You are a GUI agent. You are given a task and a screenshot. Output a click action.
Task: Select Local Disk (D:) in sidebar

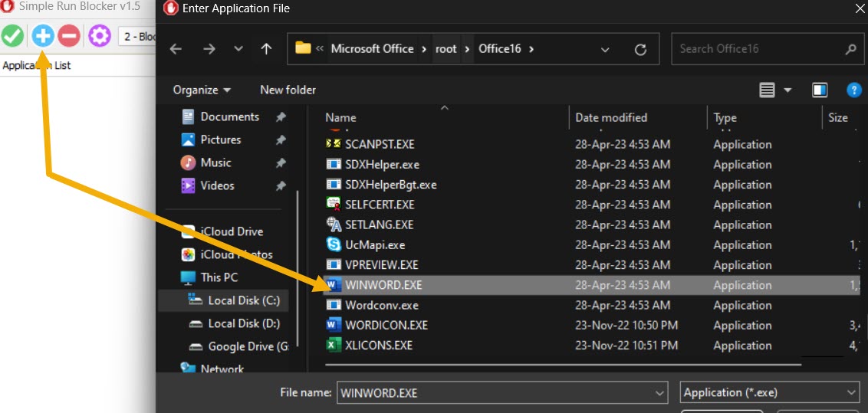coord(244,323)
